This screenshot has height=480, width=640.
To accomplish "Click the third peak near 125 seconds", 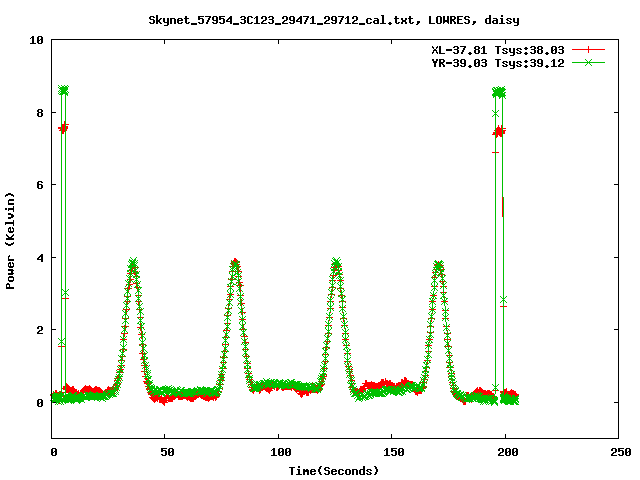I will [x=336, y=263].
